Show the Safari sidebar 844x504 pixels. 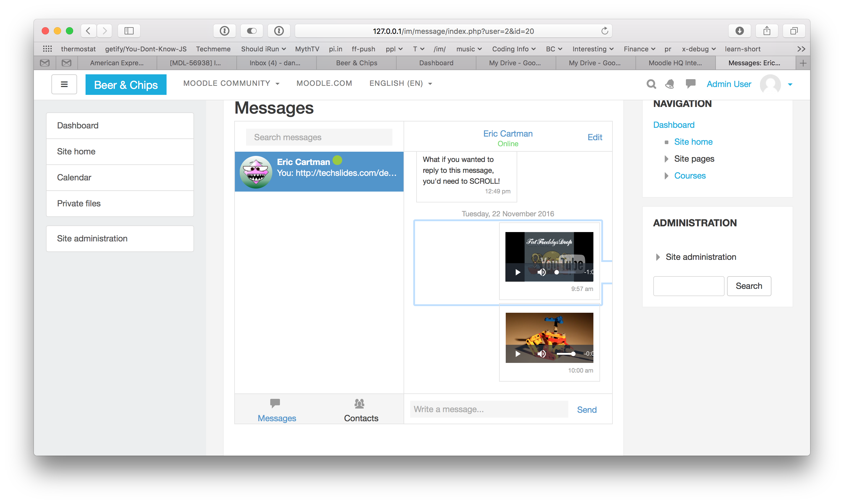pos(129,31)
